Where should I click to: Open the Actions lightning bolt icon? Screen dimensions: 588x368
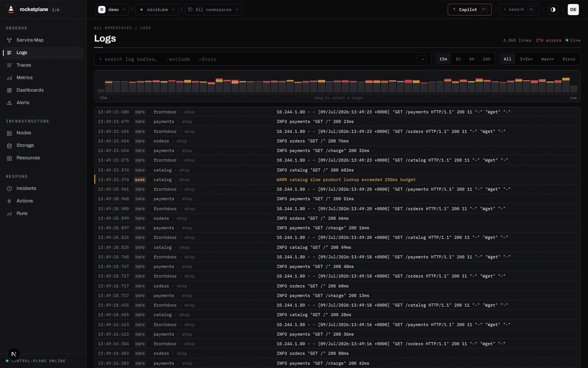[10, 201]
